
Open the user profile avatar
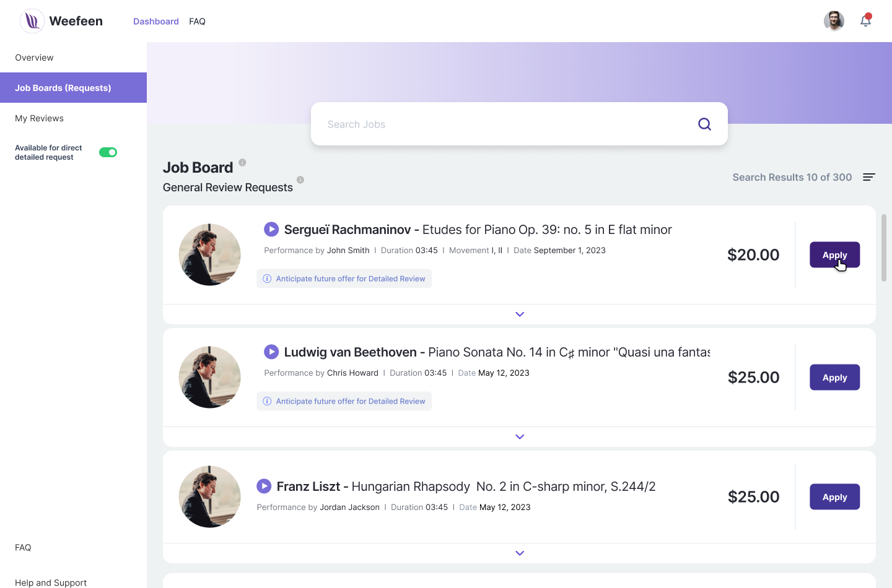834,21
